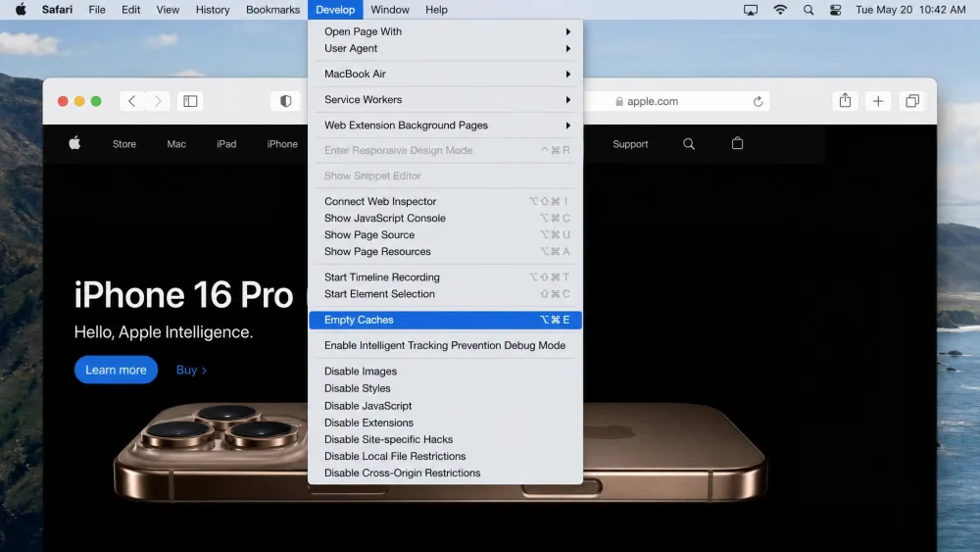Open Control Center icon
Viewport: 980px width, 552px height.
click(x=835, y=10)
